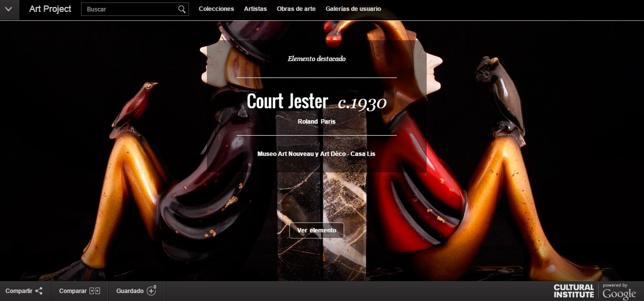Click the Comparar button
Screen dimensions: 644x301
pyautogui.click(x=80, y=291)
